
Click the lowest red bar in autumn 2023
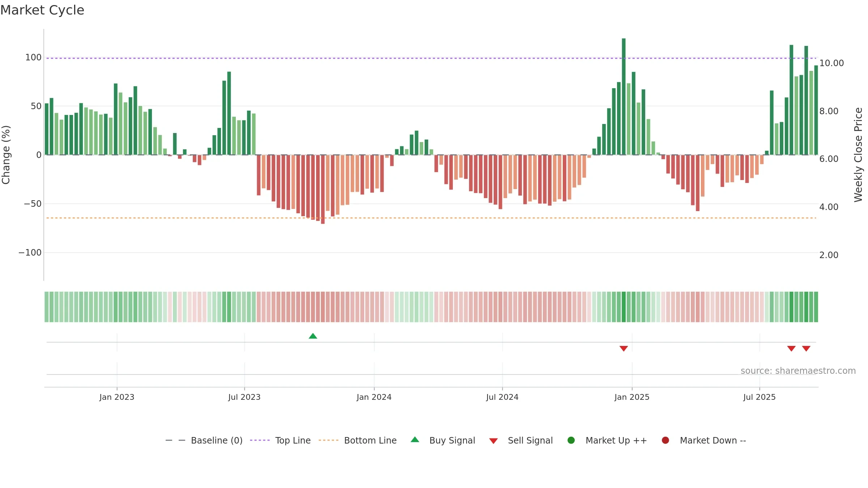click(x=323, y=189)
